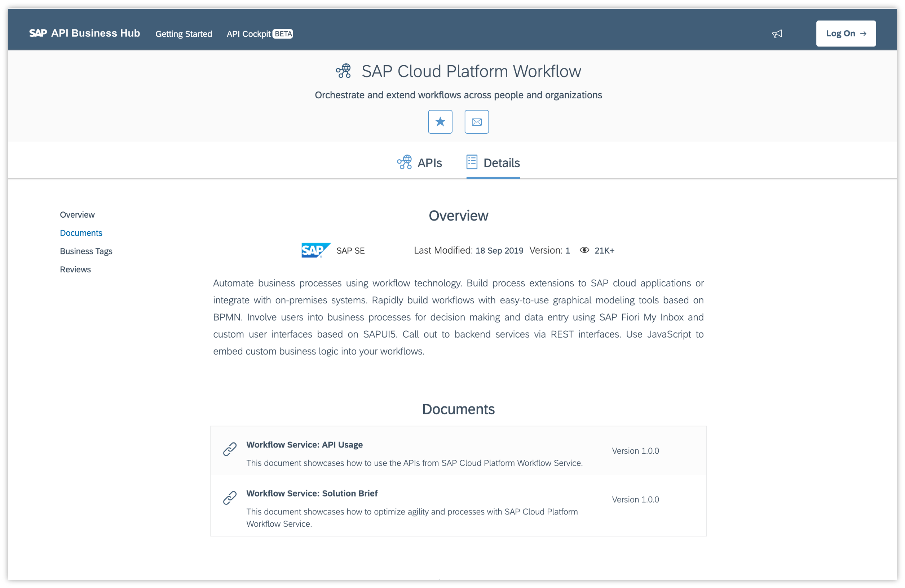Click the APIs tab globe icon
This screenshot has width=905, height=588.
(404, 162)
